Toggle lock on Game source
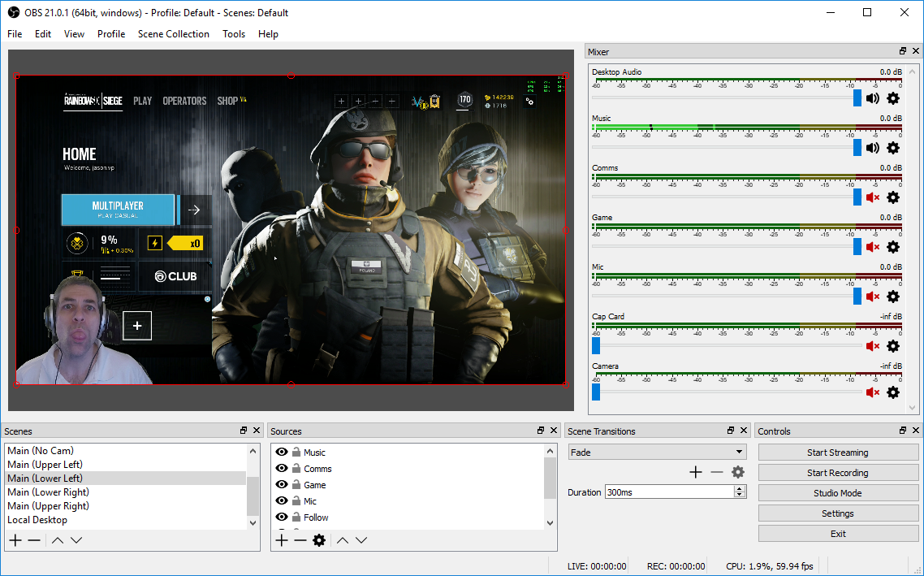 tap(296, 485)
